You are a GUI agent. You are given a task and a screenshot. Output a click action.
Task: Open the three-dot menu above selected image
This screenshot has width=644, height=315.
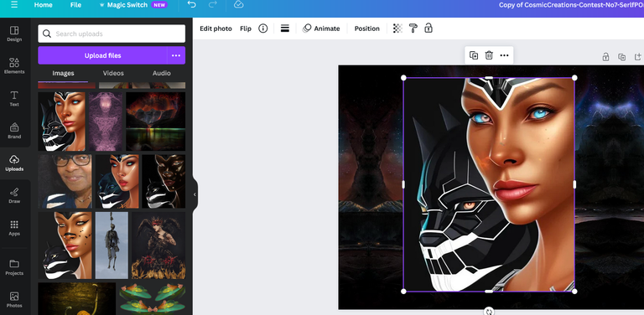504,55
